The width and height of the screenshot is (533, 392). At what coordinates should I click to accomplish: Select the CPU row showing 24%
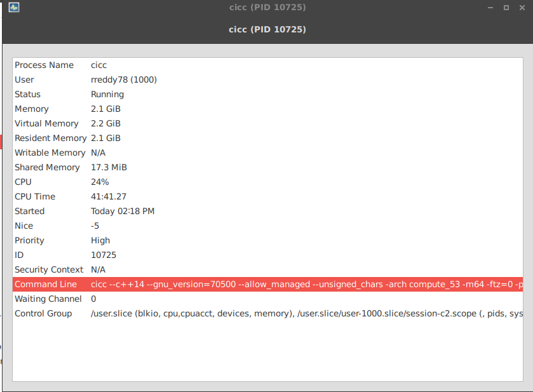point(267,182)
